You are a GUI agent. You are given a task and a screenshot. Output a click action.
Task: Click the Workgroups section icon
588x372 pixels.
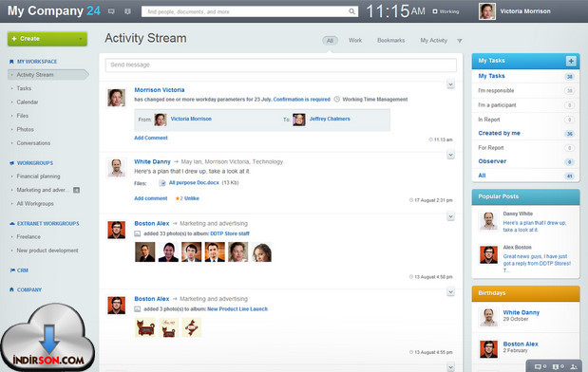coord(11,163)
